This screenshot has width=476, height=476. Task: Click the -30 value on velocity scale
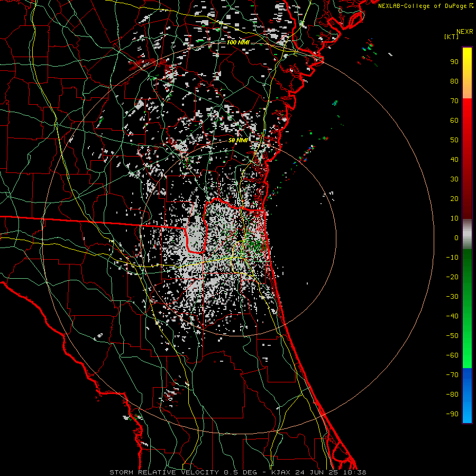[x=452, y=297]
